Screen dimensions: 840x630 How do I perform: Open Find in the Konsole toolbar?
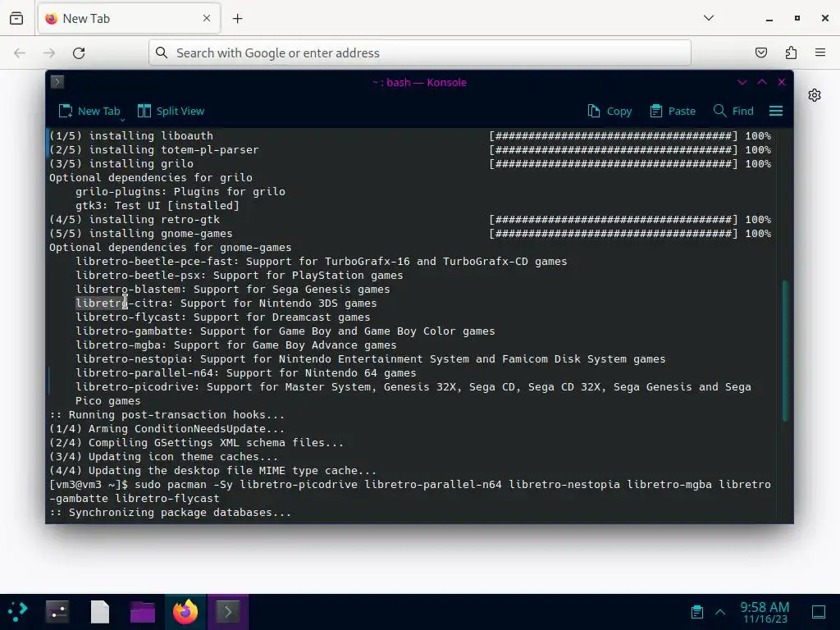click(x=733, y=111)
